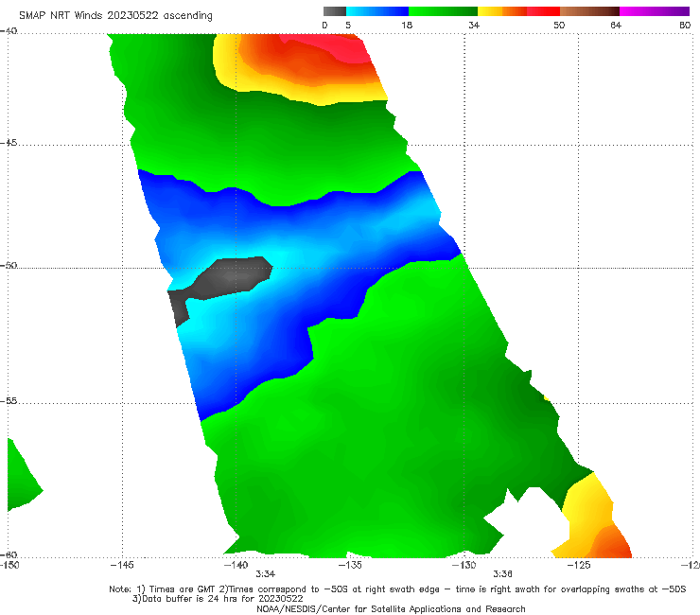The height and width of the screenshot is (615, 700).
Task: Click the longitude label "-130"
Action: 464,565
